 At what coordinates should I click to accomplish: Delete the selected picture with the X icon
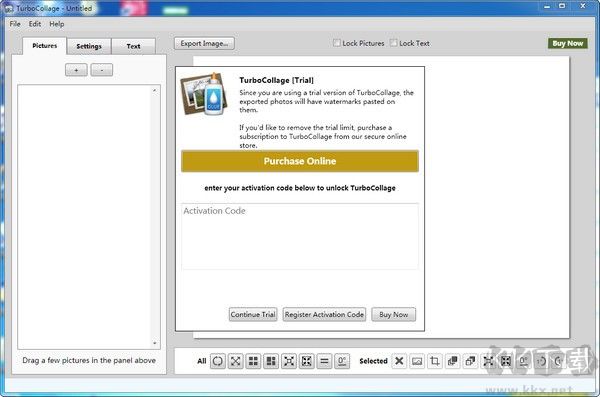click(x=399, y=361)
